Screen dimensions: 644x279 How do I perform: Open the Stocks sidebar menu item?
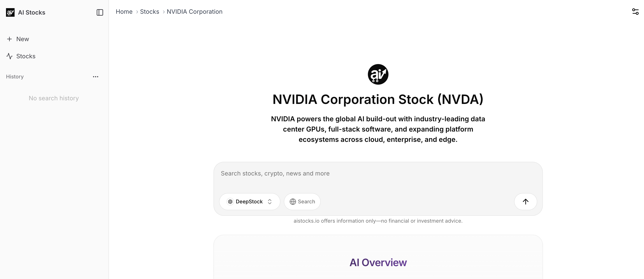26,56
